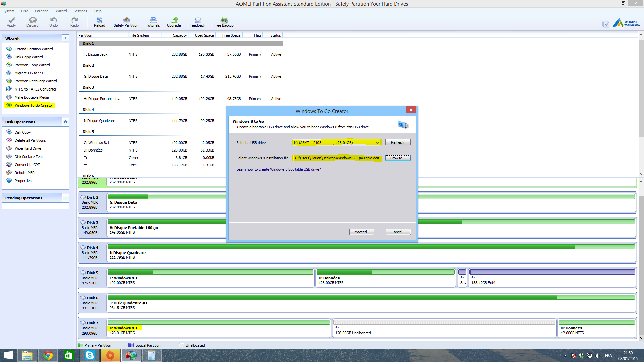
Task: Click the Redo toolbar icon
Action: (75, 22)
